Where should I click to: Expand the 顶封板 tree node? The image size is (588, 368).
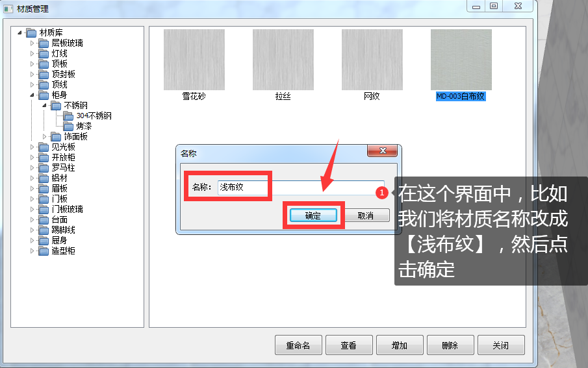32,75
